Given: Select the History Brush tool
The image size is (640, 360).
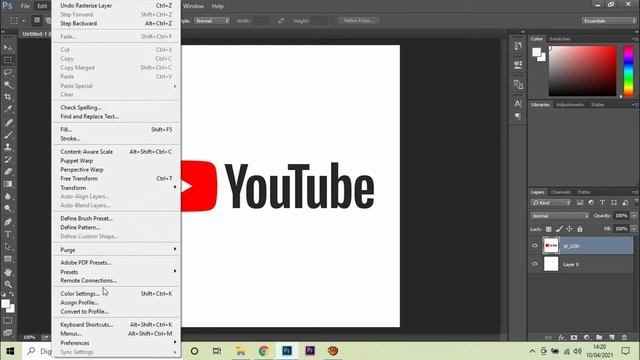Looking at the screenshot, I should coord(8,159).
